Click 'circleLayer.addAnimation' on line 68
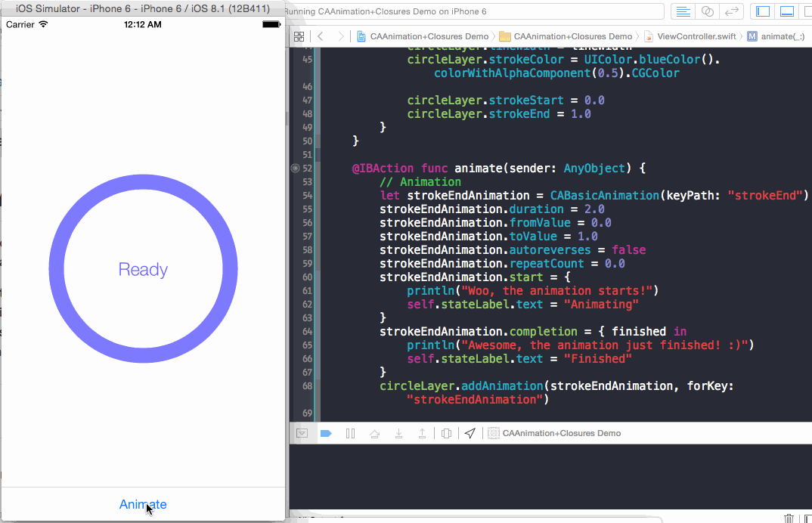 click(461, 386)
